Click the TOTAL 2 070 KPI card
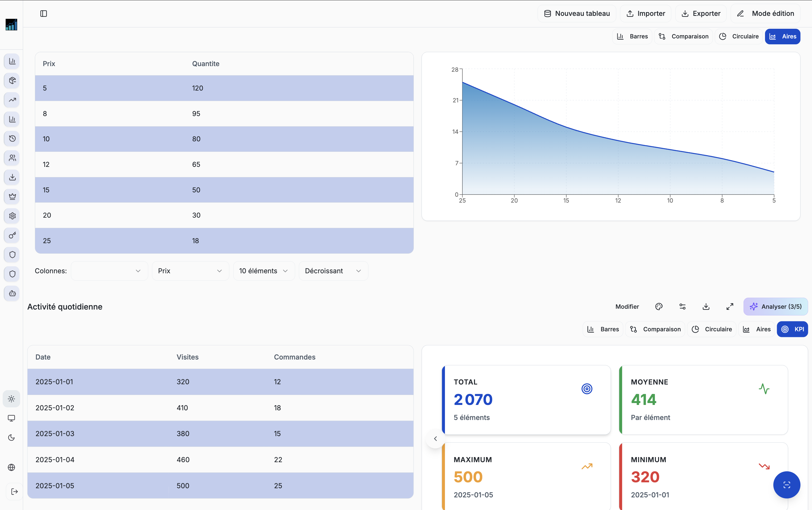 click(526, 400)
